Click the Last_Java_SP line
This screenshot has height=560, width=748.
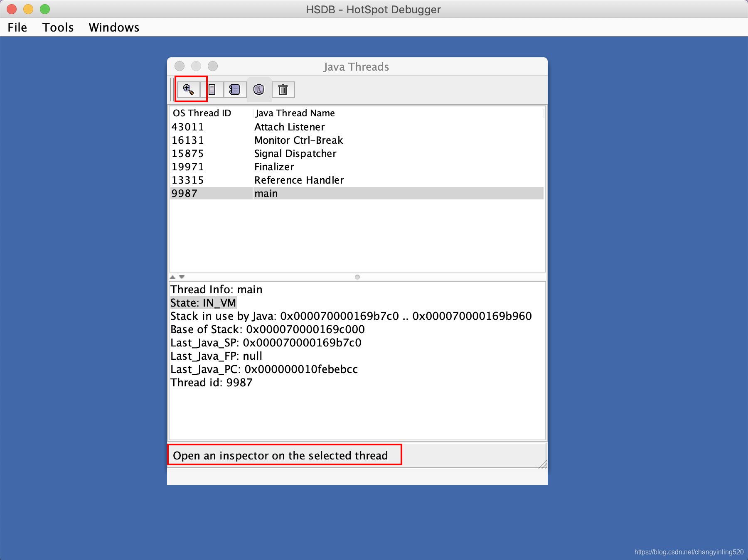[266, 343]
